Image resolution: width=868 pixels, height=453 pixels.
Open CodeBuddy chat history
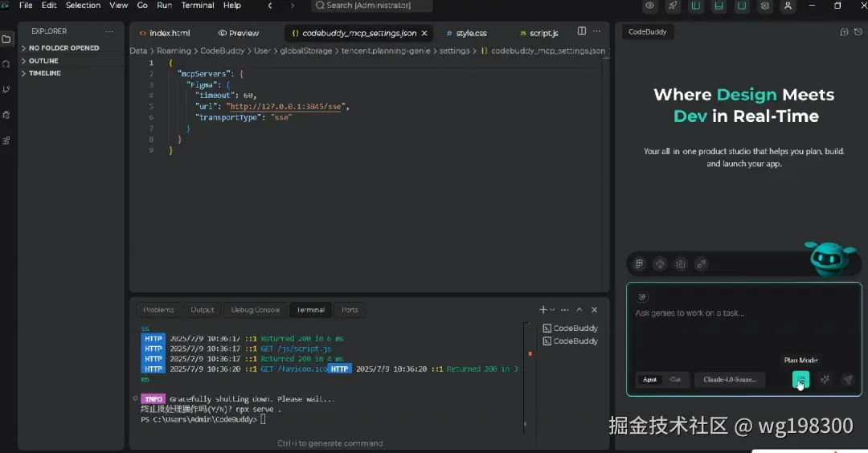click(858, 32)
